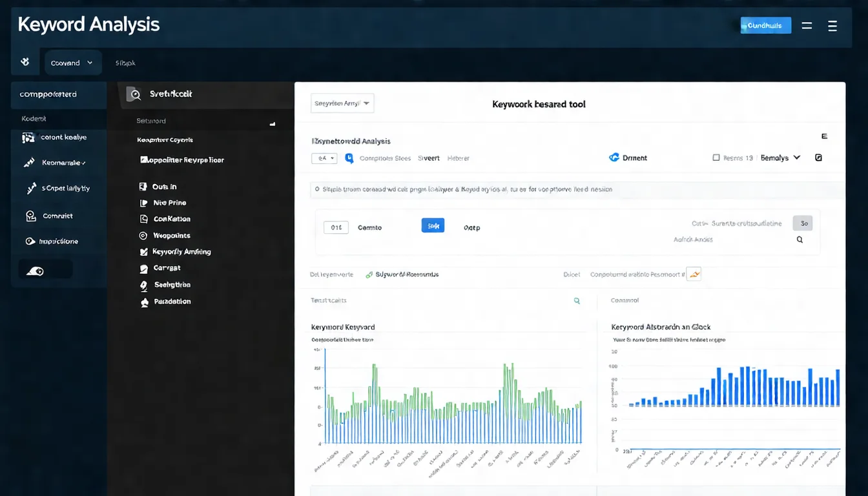
Task: Open the Cooyand dropdown
Action: (72, 63)
